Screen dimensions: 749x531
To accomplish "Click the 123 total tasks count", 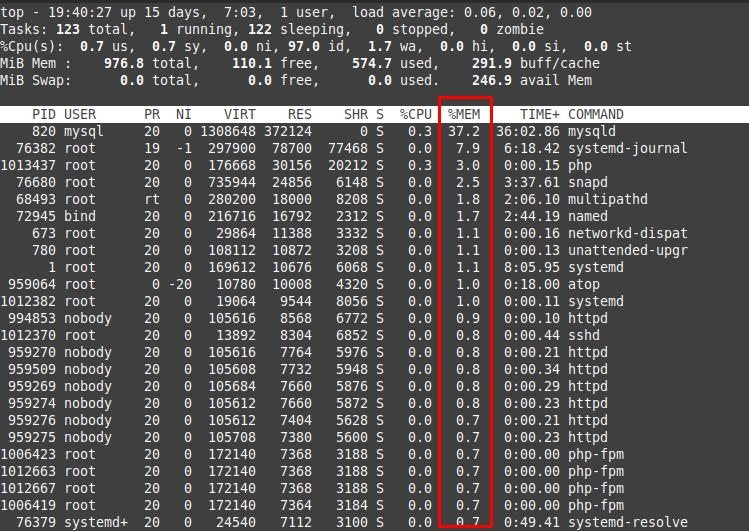I will tap(68, 29).
